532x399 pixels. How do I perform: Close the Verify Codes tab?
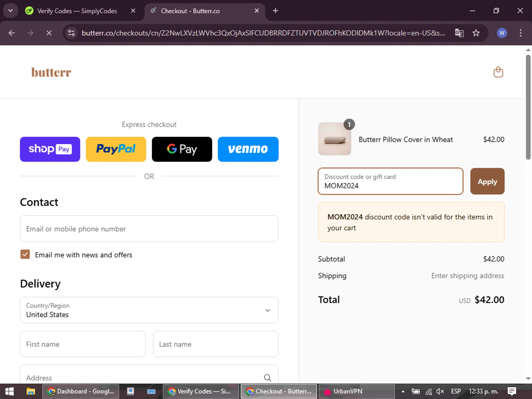pos(133,11)
